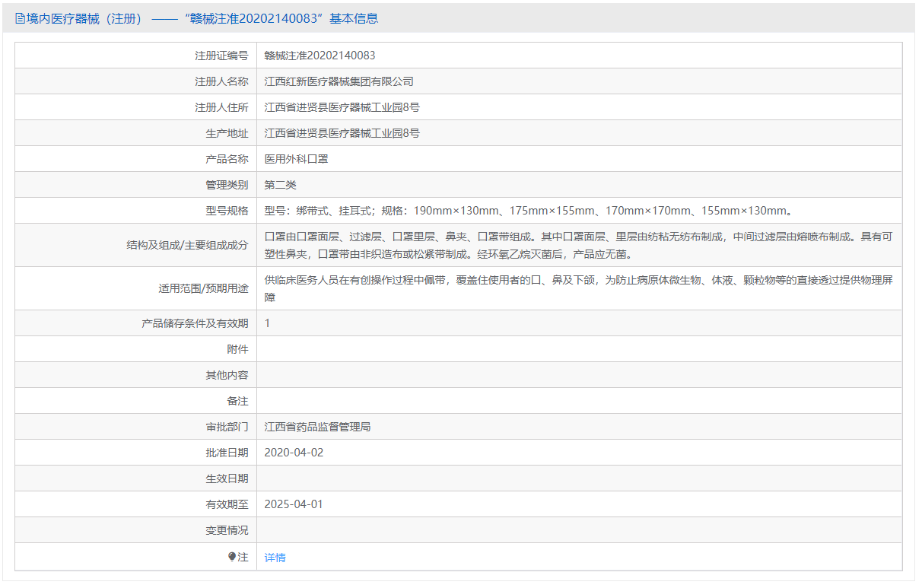Click the 变更情况 row label
Image resolution: width=922 pixels, height=588 pixels.
coord(227,530)
